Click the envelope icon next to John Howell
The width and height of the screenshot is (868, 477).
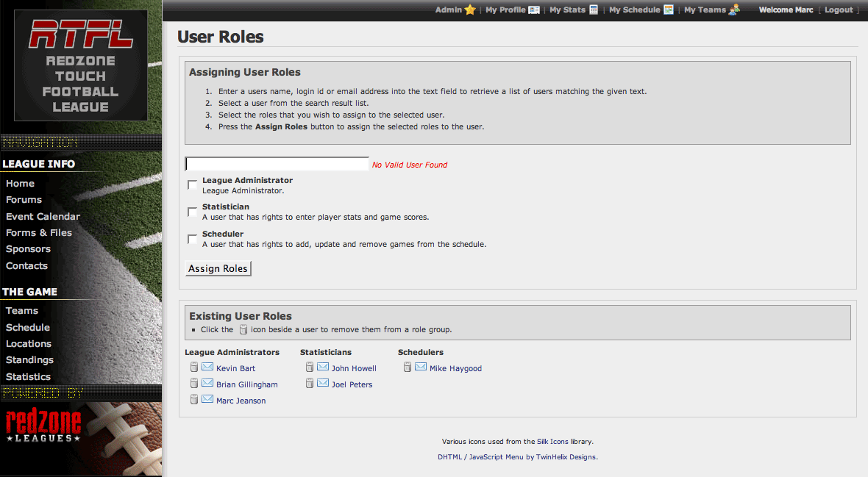point(323,367)
